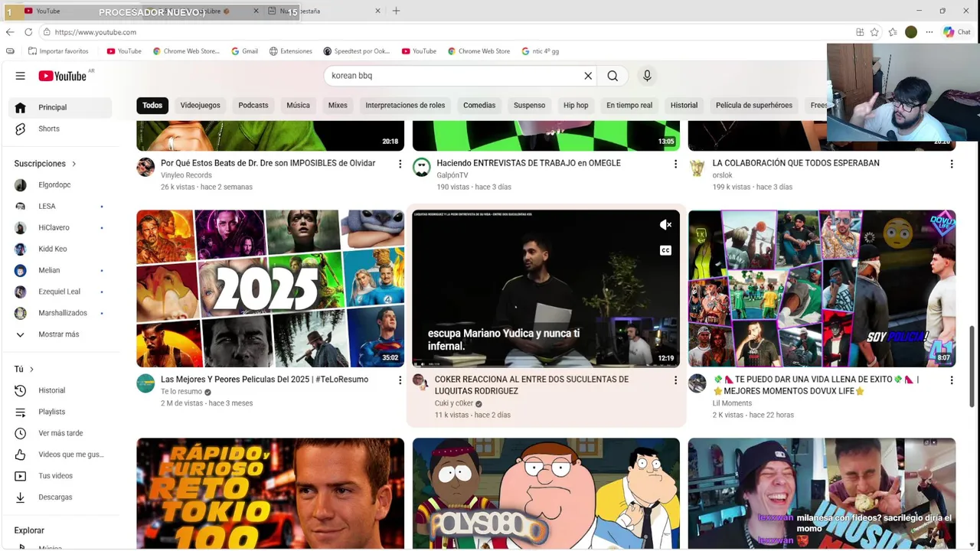
Task: Select the Hip hop filter chip
Action: tap(576, 105)
